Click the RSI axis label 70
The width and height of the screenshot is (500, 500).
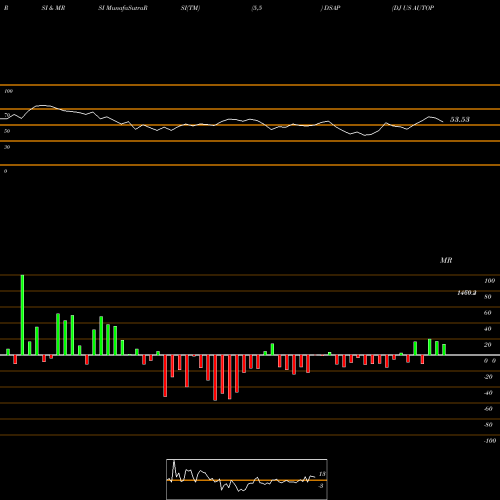7,115
